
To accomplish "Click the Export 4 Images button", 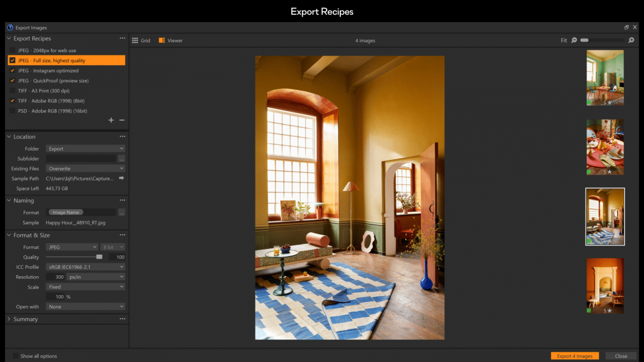I will tap(574, 356).
